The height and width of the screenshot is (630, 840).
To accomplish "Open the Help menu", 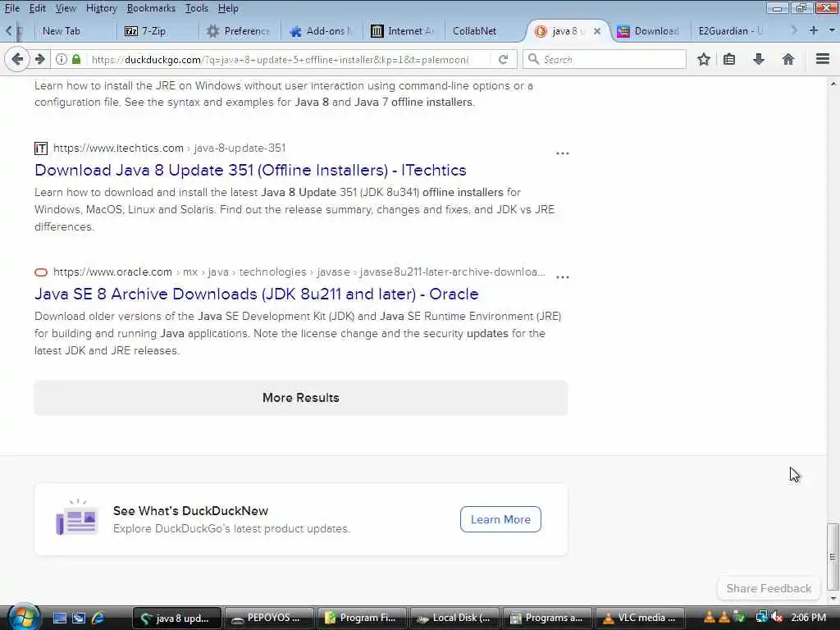I will [228, 8].
